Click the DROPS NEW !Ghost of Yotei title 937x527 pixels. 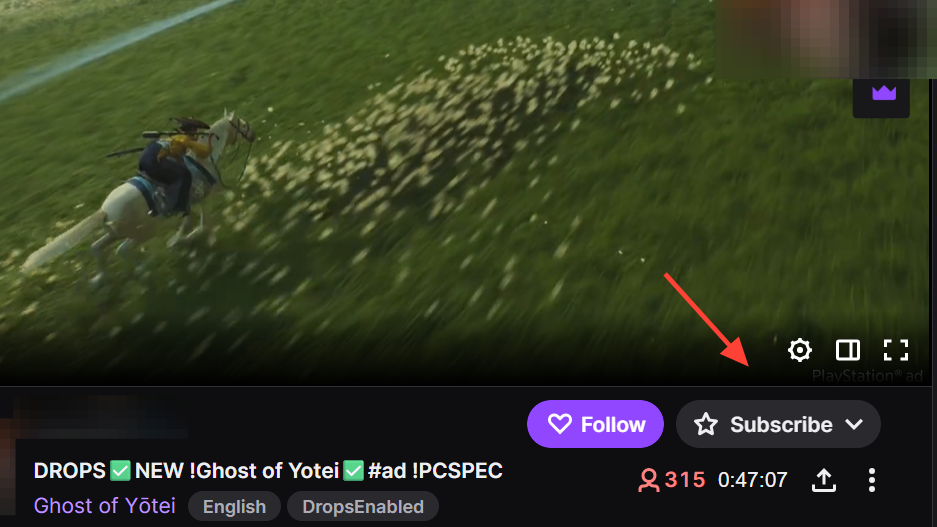[268, 471]
